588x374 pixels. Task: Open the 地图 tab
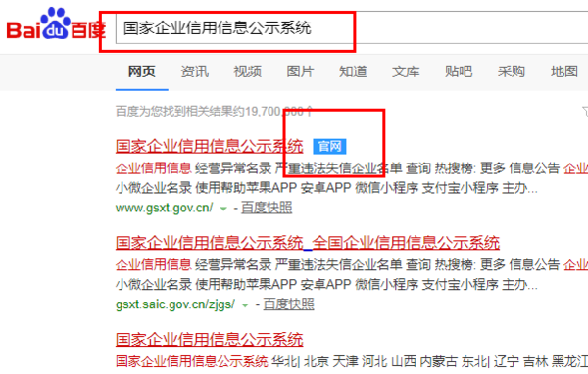[564, 71]
